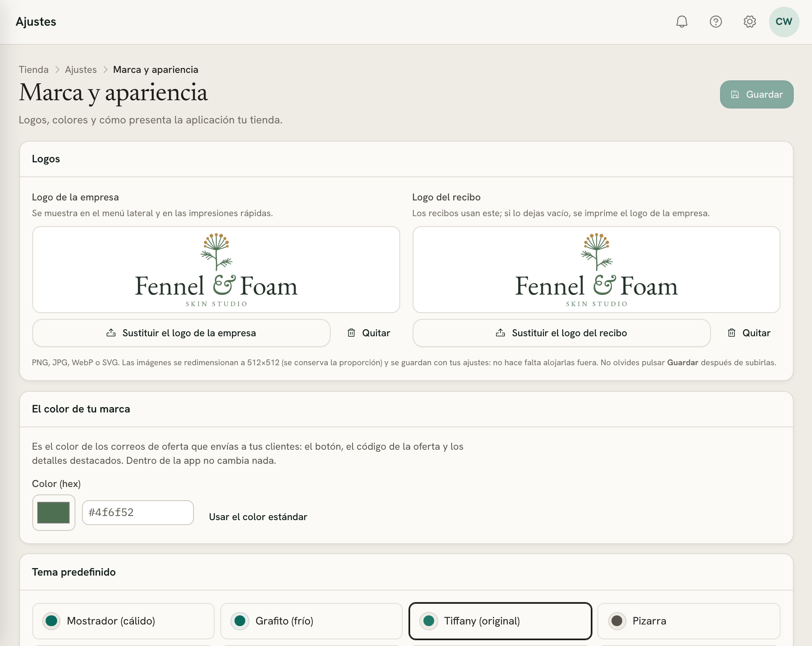The width and height of the screenshot is (812, 646).
Task: Remove the company logo with Quitar
Action: (369, 333)
